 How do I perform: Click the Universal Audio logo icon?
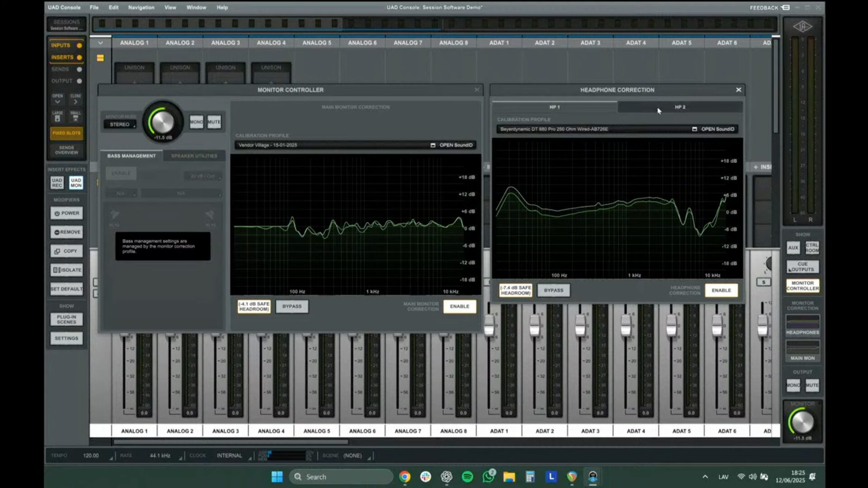tap(802, 27)
